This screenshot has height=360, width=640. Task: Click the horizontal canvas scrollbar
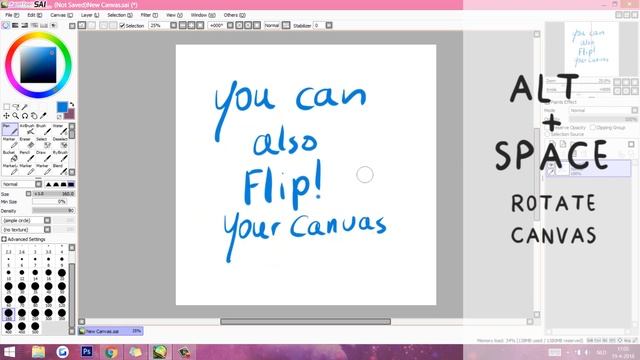pos(305,322)
